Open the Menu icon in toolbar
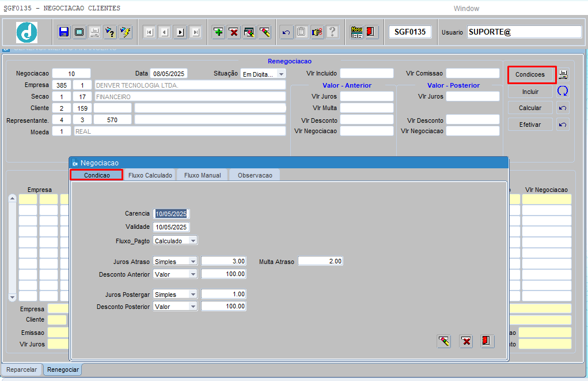Image resolution: width=588 pixels, height=381 pixels. (x=356, y=32)
